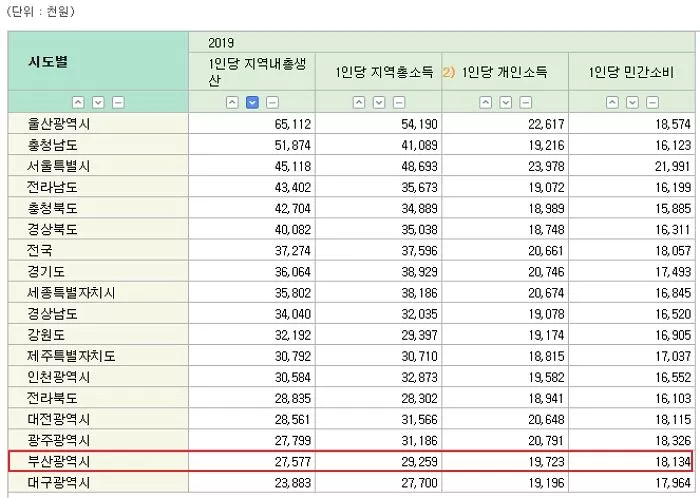
Task: Sort 시도별 column in ascending order
Action: [78, 102]
